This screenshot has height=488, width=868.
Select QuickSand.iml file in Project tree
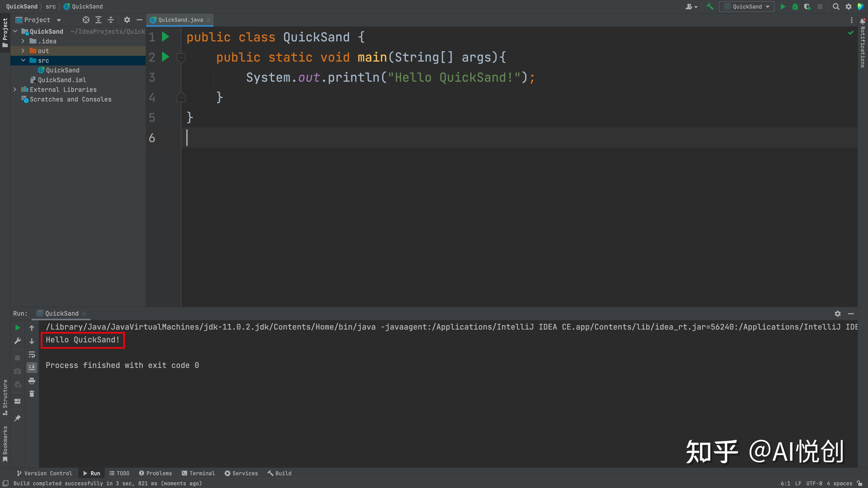62,80
